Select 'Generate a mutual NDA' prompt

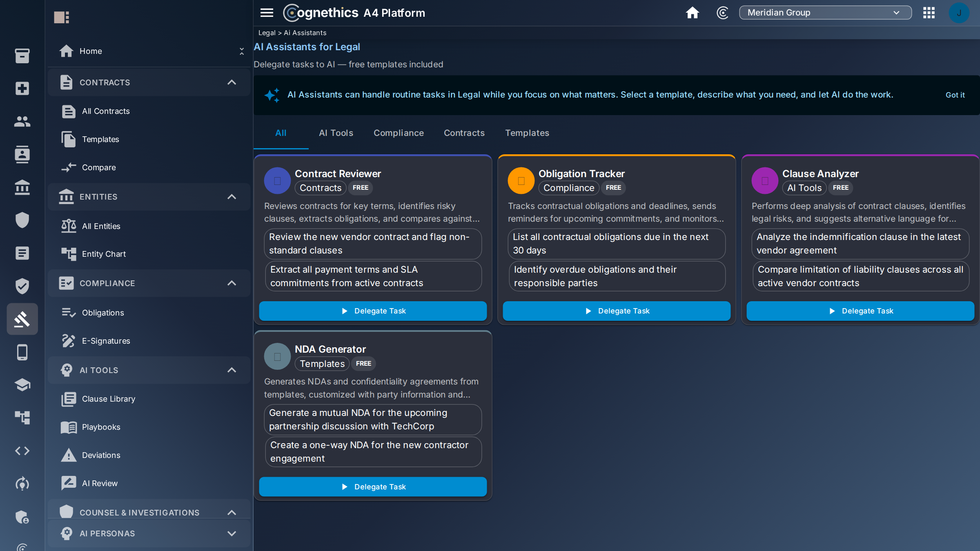tap(372, 419)
